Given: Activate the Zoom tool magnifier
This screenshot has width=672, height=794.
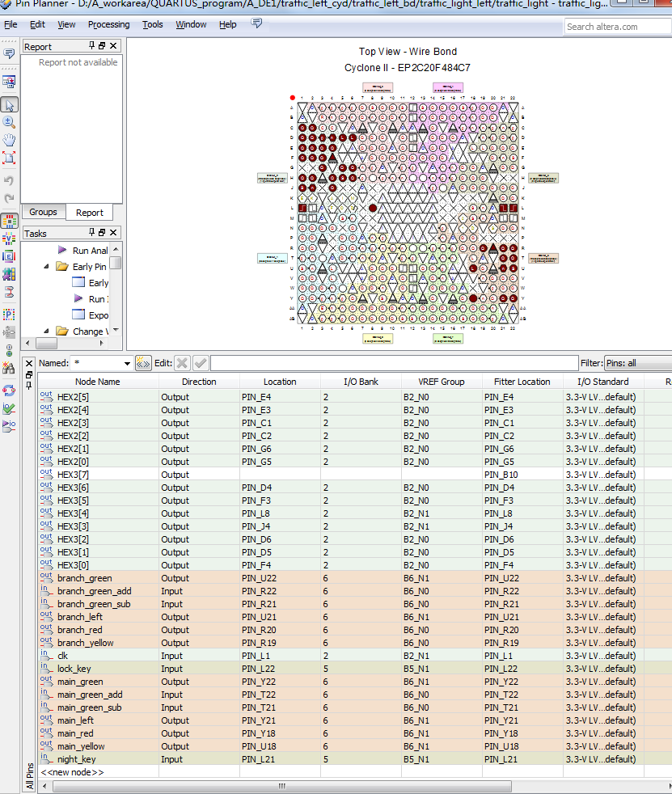Looking at the screenshot, I should [10, 122].
